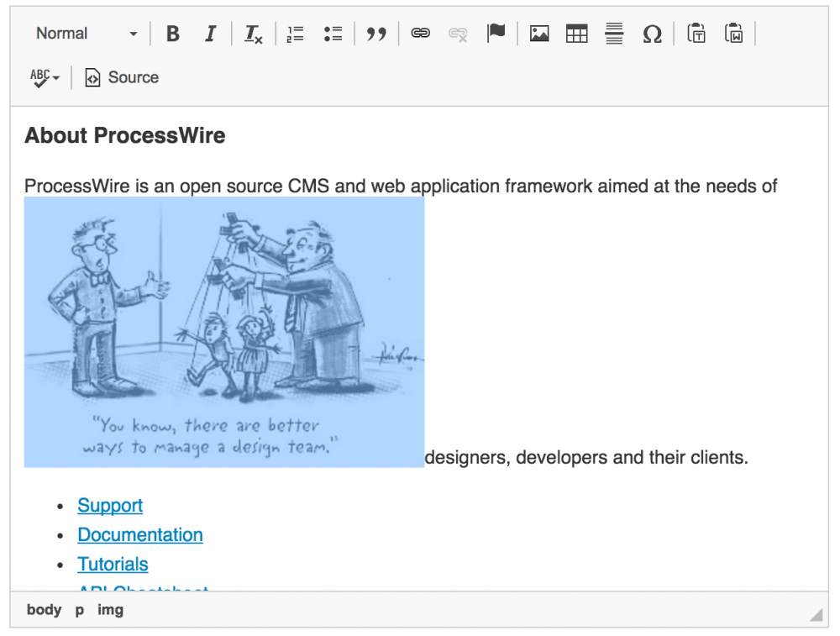Insert a bulleted list
Viewport: 840px width, 636px height.
coord(333,34)
